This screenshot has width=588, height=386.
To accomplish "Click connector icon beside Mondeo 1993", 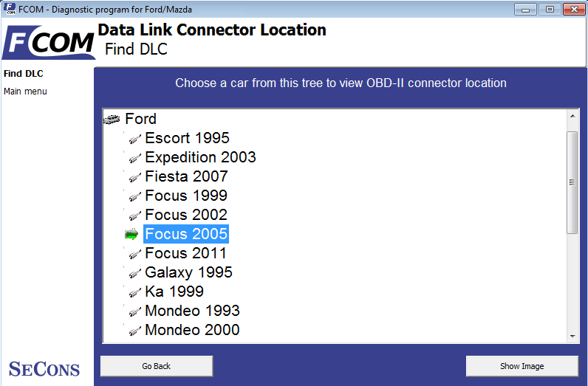I will (135, 311).
